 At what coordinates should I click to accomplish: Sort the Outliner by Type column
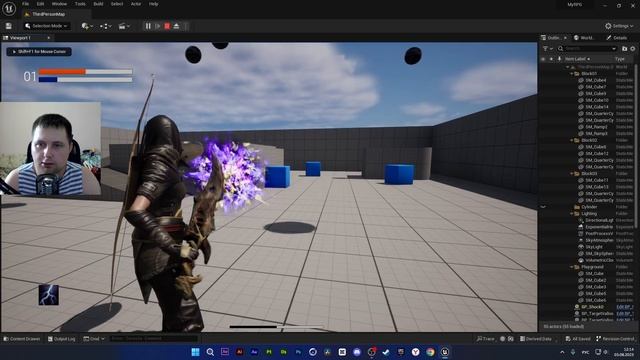tap(620, 59)
